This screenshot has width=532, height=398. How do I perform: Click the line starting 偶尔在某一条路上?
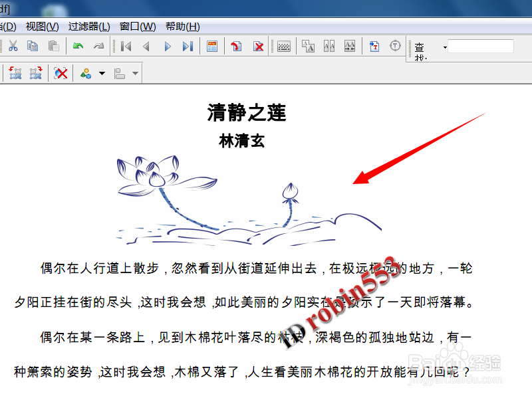256,337
